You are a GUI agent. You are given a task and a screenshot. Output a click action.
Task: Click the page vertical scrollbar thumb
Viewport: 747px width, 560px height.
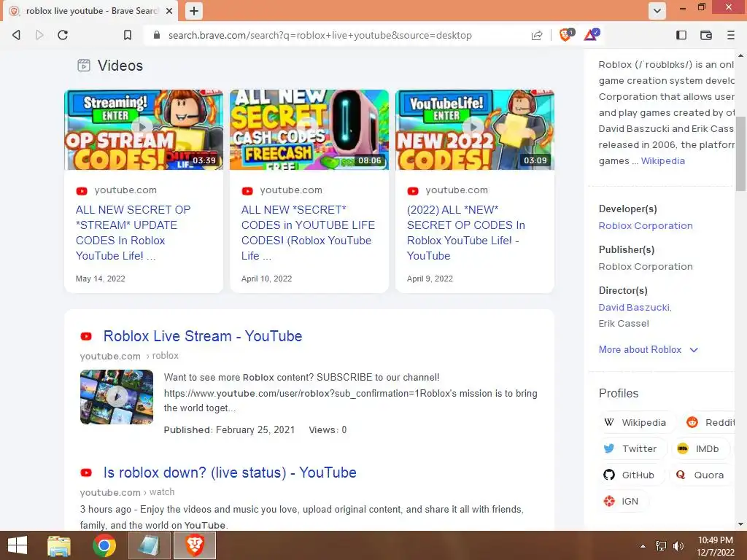coord(740,153)
